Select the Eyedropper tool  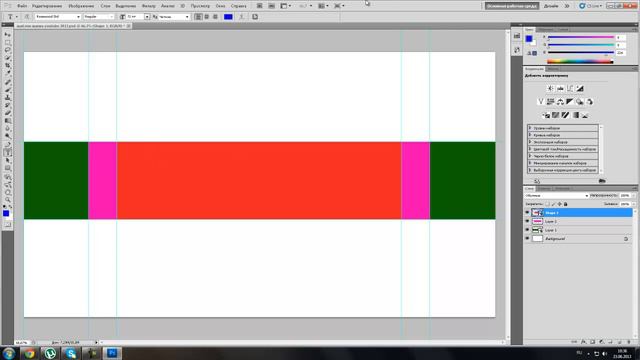(7, 73)
